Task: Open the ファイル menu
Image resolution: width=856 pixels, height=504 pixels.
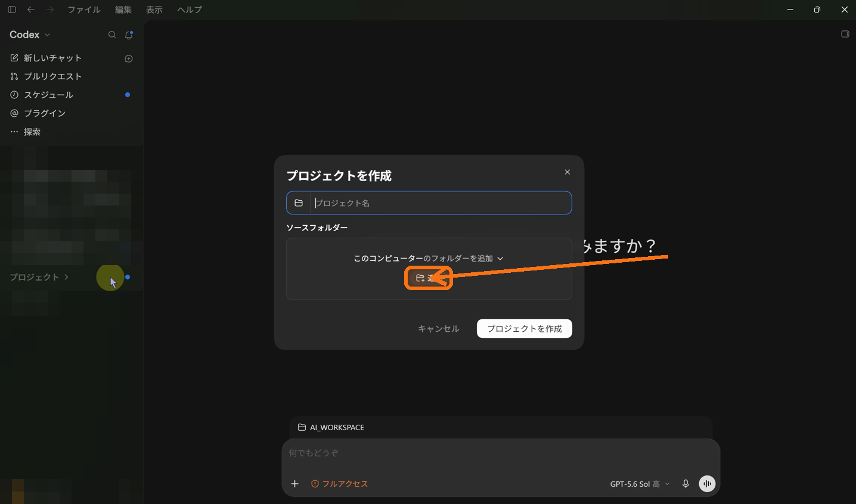Action: 84,10
